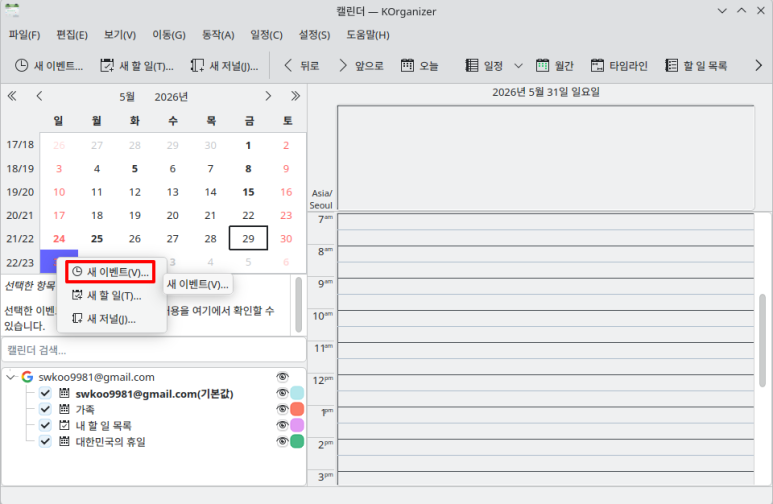Click in the calendar search field
Screen dimensions: 773x504
coord(154,350)
